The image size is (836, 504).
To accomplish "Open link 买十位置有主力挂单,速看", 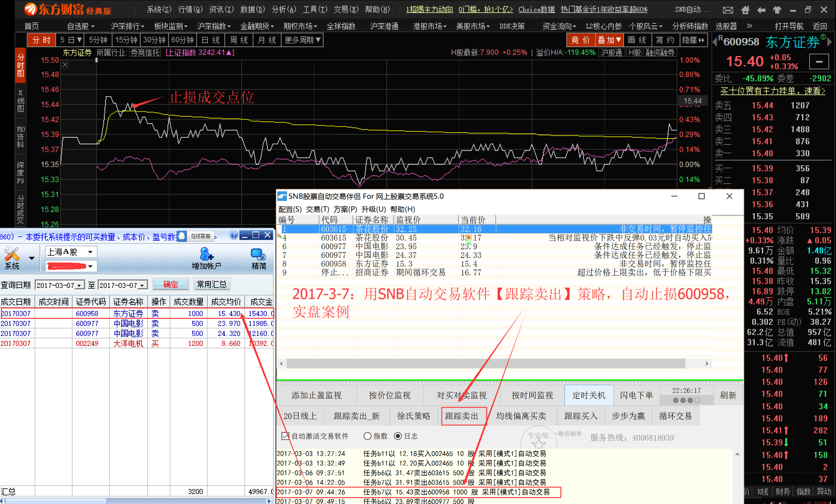I will point(772,91).
